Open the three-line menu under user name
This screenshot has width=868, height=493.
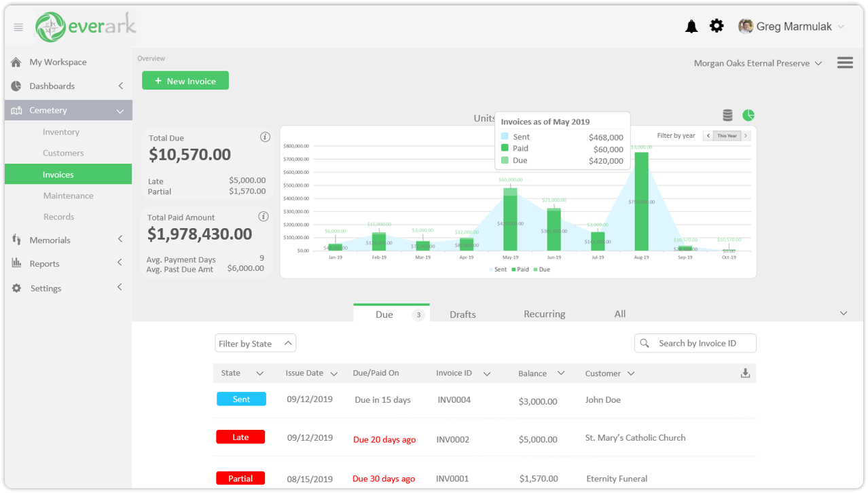pos(845,62)
